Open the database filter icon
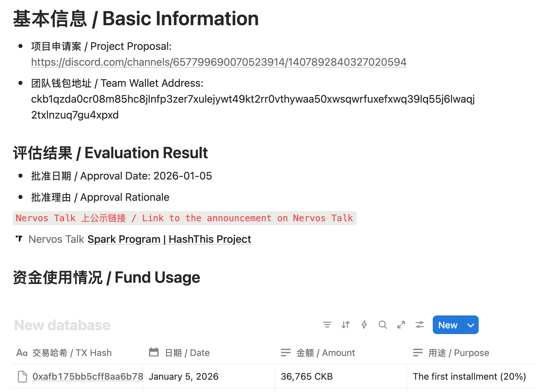The height and width of the screenshot is (392, 536). (327, 325)
